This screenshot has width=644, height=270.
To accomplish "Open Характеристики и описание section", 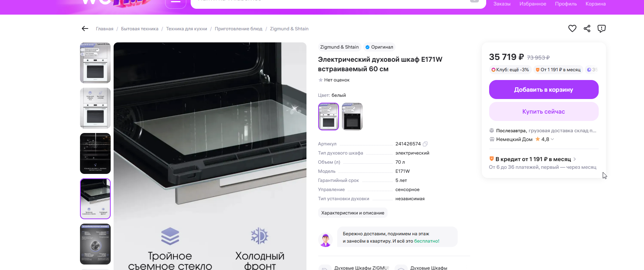I will point(353,213).
